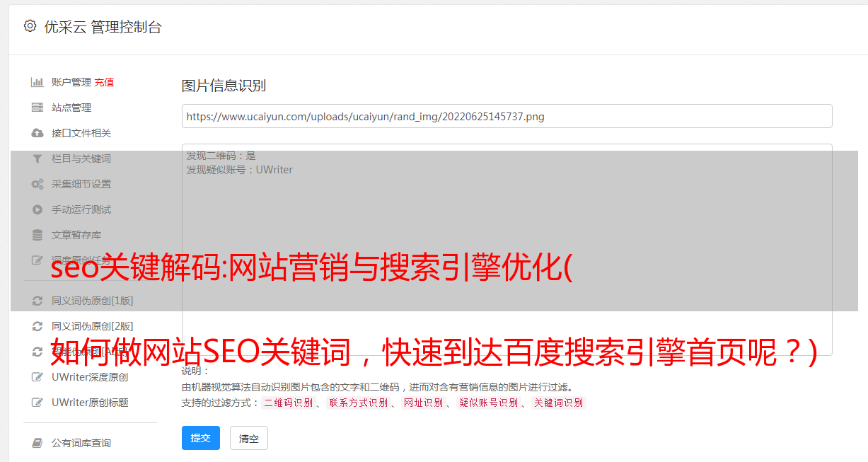Click the red 充值 recharge link
This screenshot has height=462, width=868.
[104, 82]
